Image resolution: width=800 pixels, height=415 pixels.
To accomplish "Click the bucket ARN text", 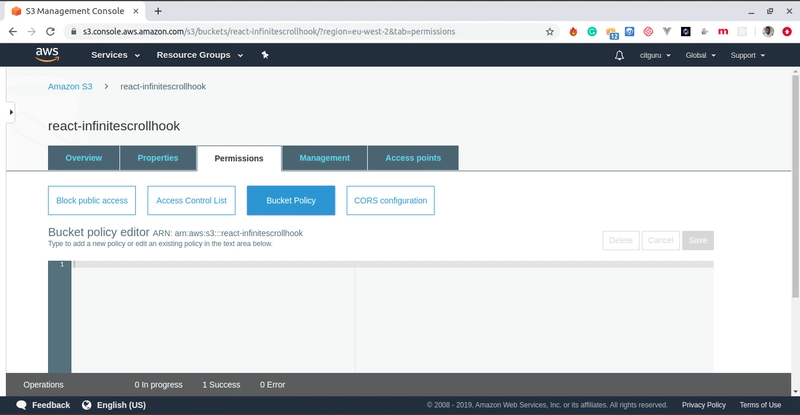I will [228, 233].
